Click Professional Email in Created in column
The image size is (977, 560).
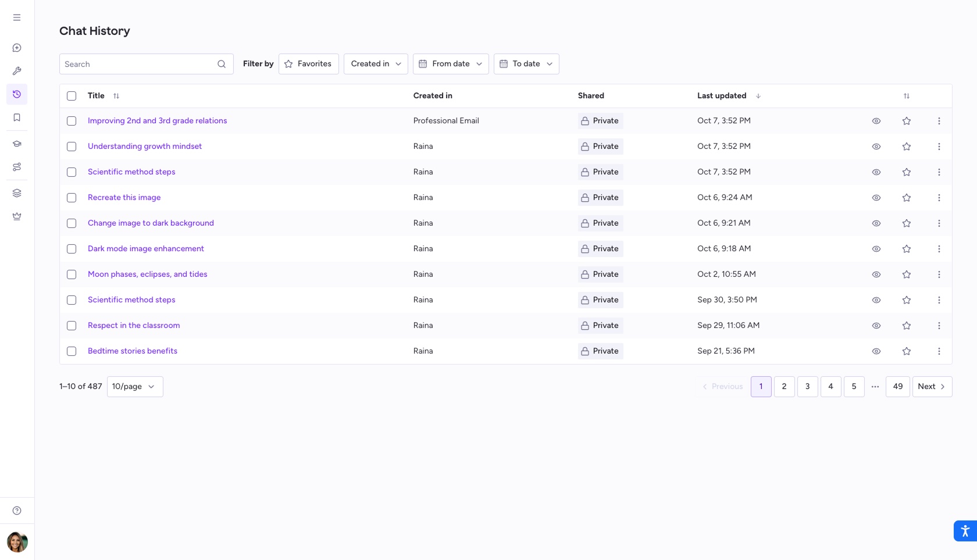point(446,121)
